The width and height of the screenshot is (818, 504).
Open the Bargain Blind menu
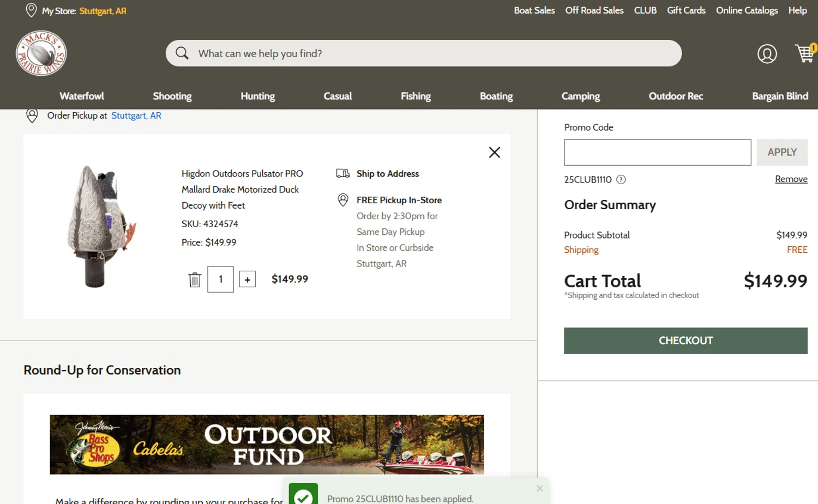(x=780, y=96)
